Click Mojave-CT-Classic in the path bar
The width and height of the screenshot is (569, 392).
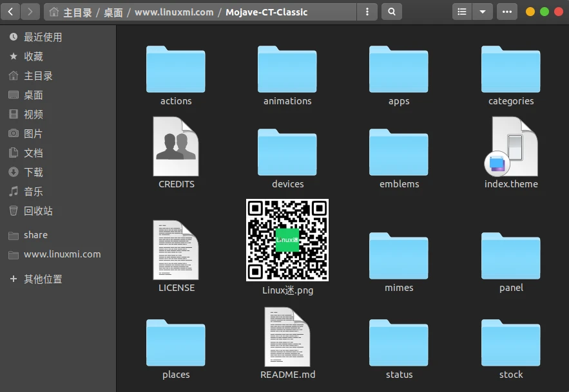click(x=267, y=12)
